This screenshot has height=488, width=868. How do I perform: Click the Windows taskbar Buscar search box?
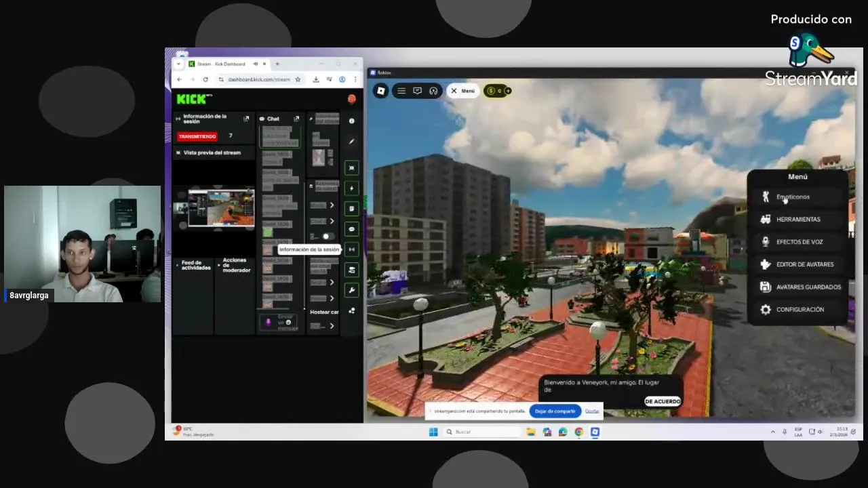481,432
